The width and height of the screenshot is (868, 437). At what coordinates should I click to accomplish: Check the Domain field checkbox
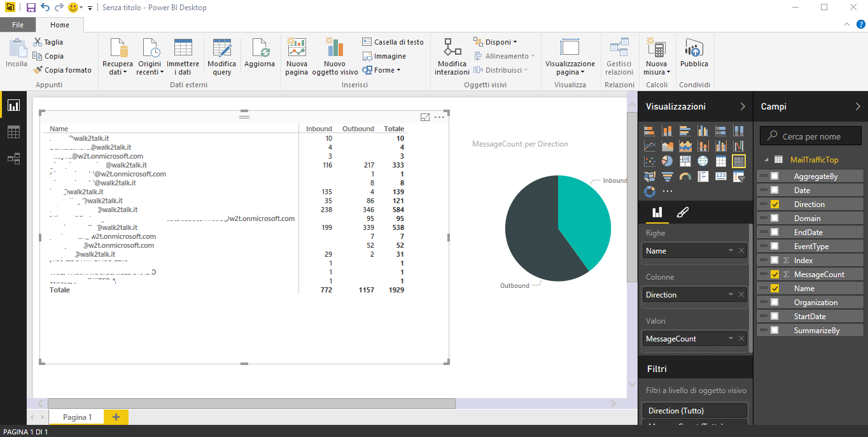(774, 218)
